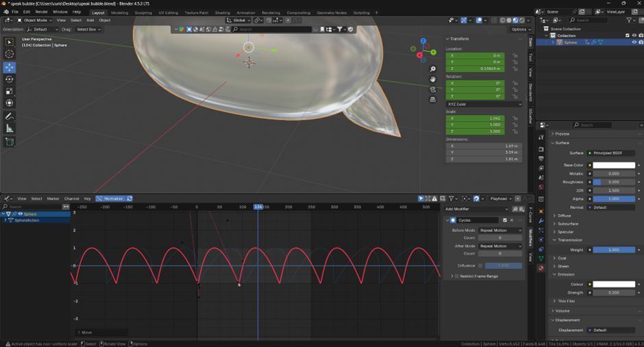Click the 3D cursor tool
The width and height of the screenshot is (644, 347).
tap(10, 54)
